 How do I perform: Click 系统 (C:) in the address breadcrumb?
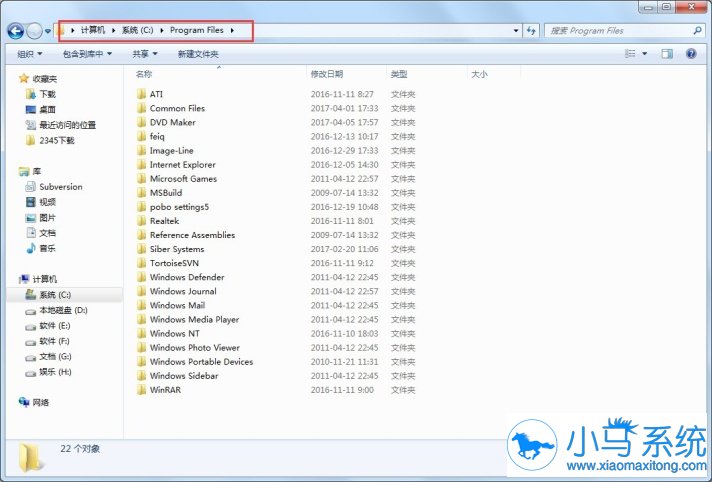click(x=137, y=30)
